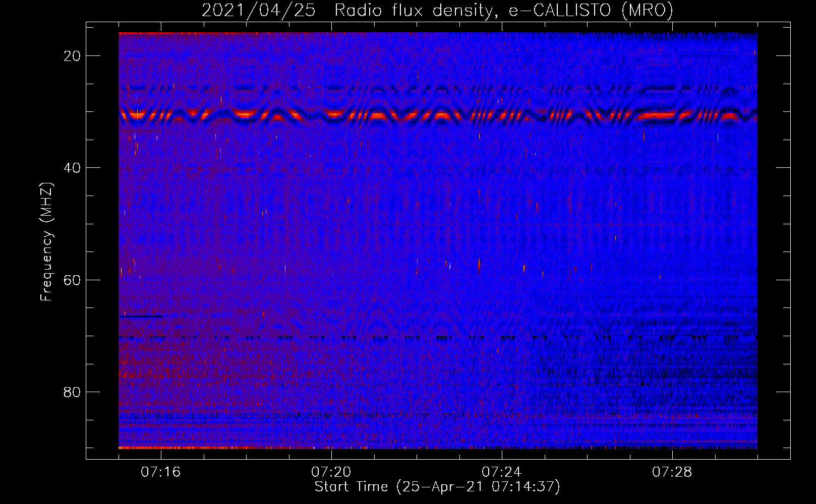Click the 07:24 time tick label
The image size is (816, 504).
502,472
